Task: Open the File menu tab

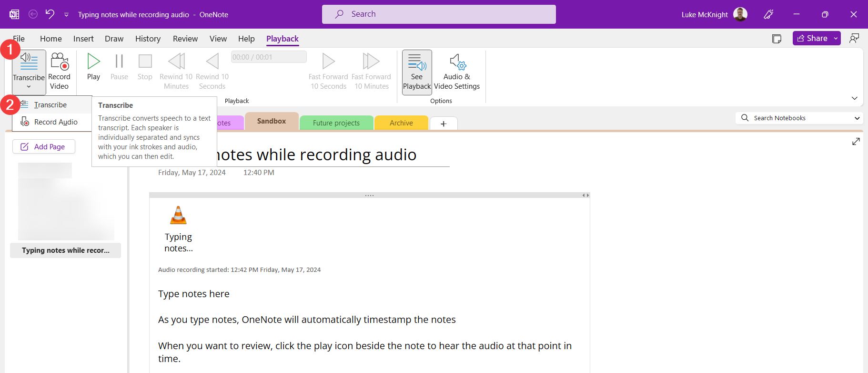Action: [x=19, y=39]
